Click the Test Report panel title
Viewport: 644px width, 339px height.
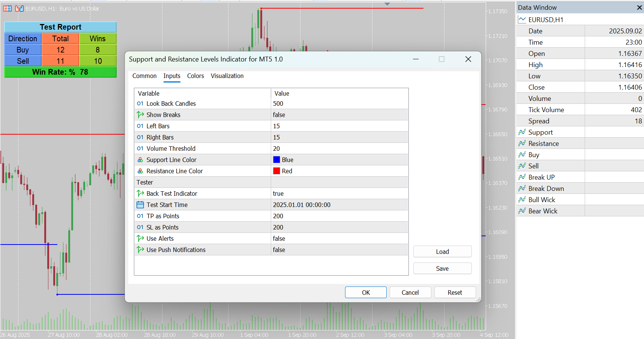(x=60, y=27)
